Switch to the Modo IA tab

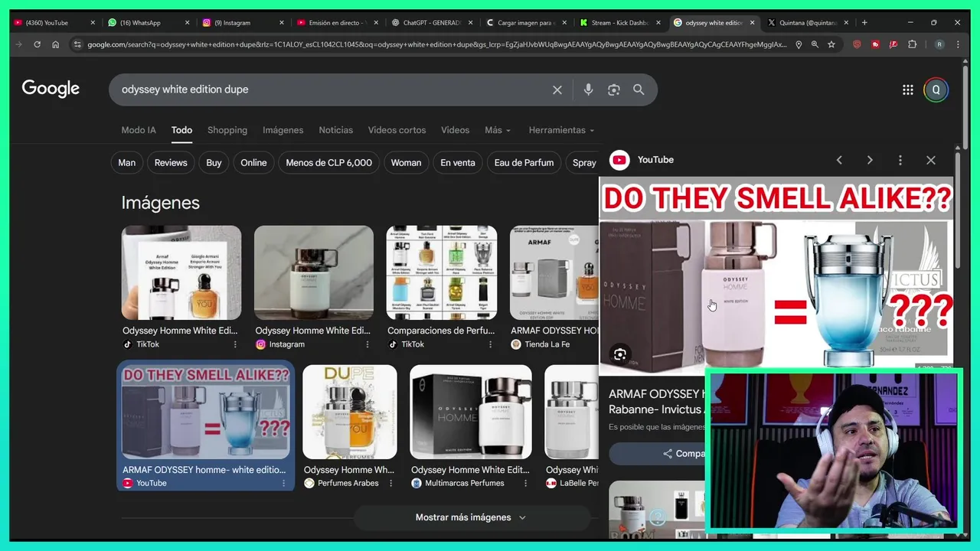pos(139,130)
